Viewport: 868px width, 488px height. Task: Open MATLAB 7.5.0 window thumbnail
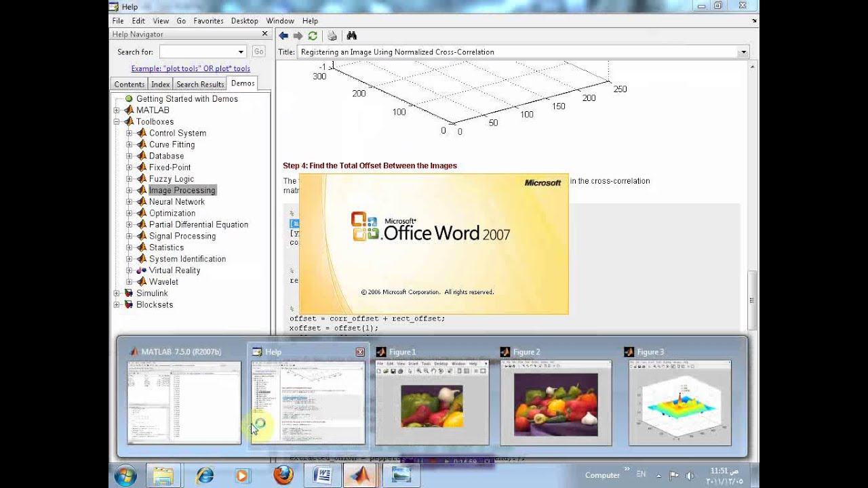184,403
